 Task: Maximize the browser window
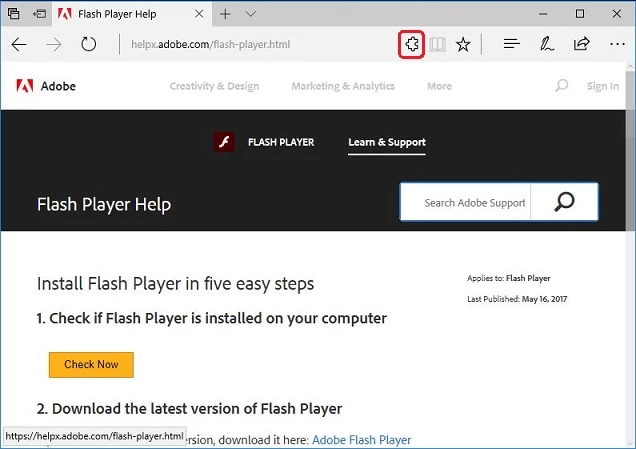pos(580,14)
